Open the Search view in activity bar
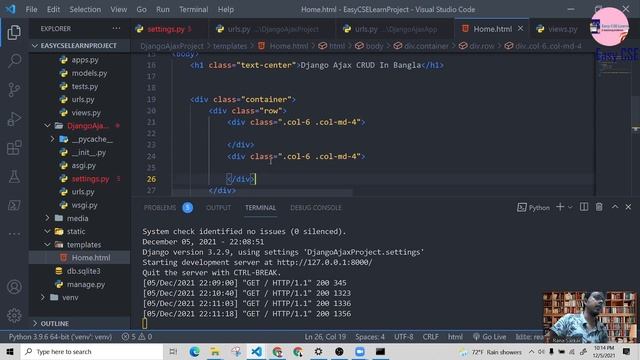 14,61
